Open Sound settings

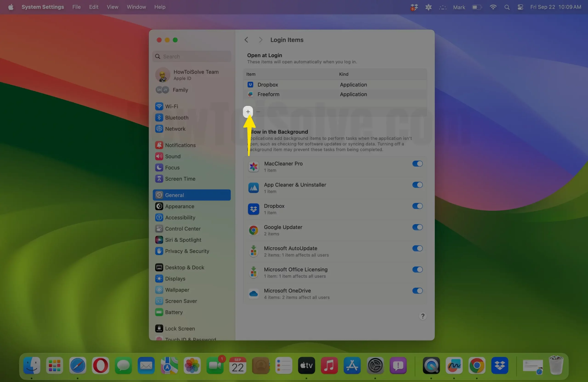(x=192, y=156)
